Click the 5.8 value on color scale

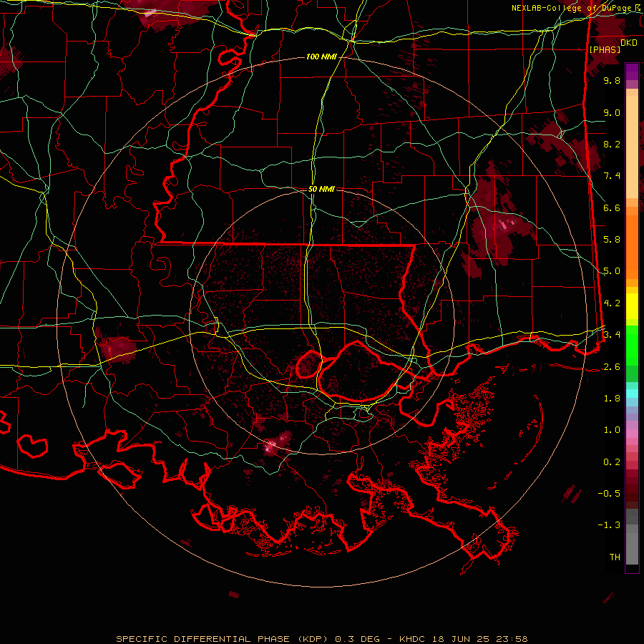coord(612,240)
